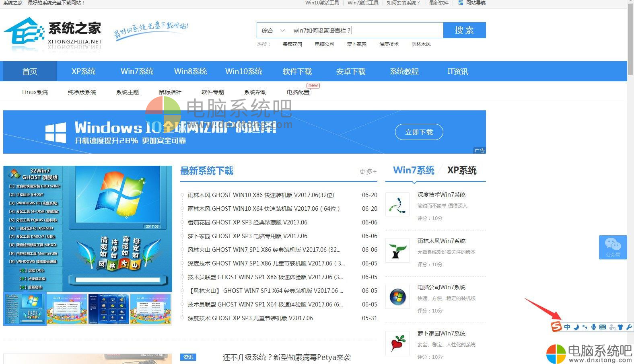Image resolution: width=634 pixels, height=364 pixels.
Task: Open the 深度技术Win7系统 logo icon
Action: (397, 204)
